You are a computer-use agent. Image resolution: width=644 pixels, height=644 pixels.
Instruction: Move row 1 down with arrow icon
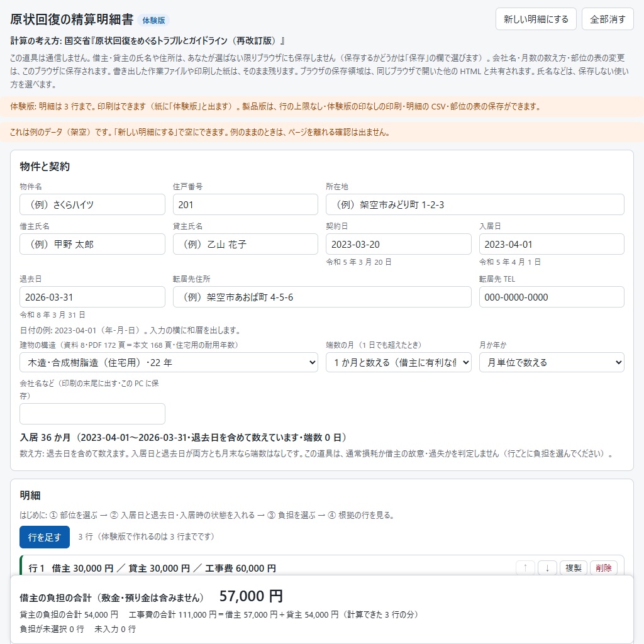[x=547, y=568]
